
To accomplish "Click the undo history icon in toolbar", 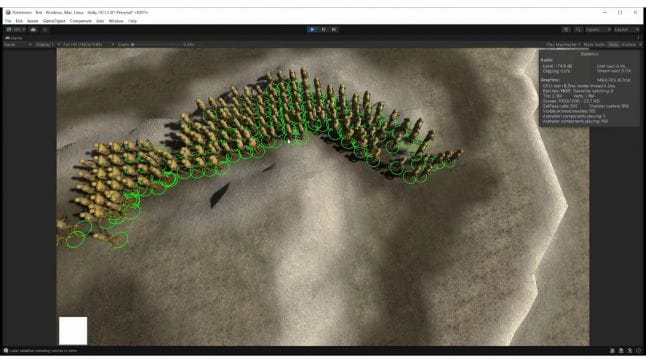I will click(x=566, y=29).
